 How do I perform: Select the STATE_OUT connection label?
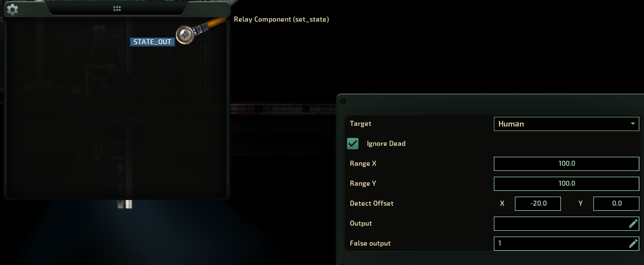click(152, 42)
